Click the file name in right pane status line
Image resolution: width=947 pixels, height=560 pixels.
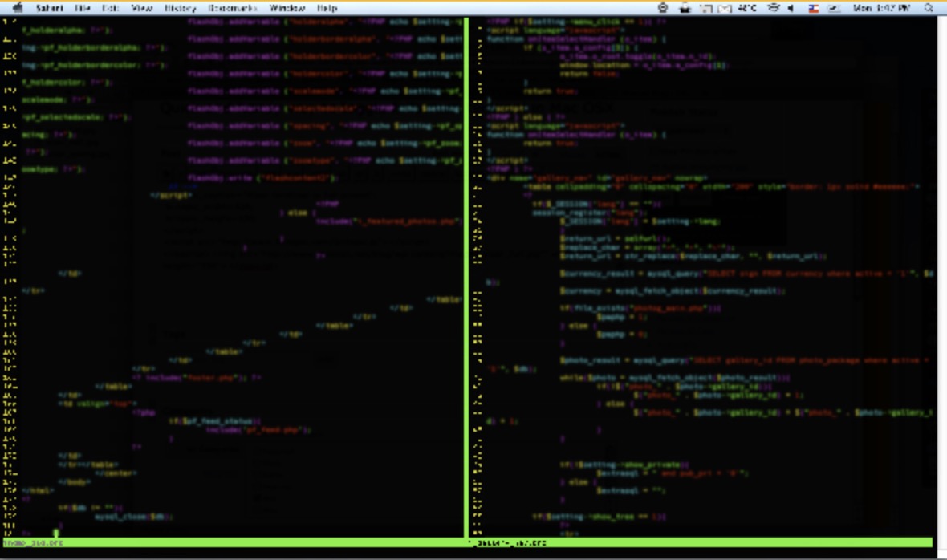[x=507, y=543]
